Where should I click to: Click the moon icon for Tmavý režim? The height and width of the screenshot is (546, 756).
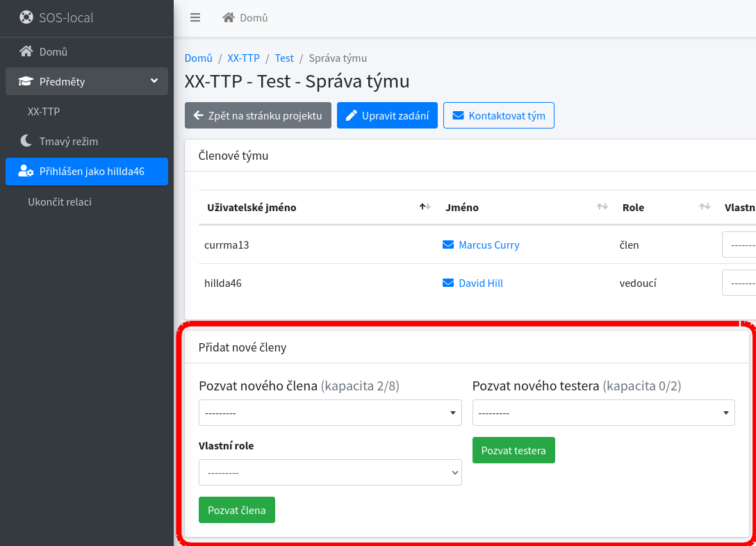click(26, 141)
